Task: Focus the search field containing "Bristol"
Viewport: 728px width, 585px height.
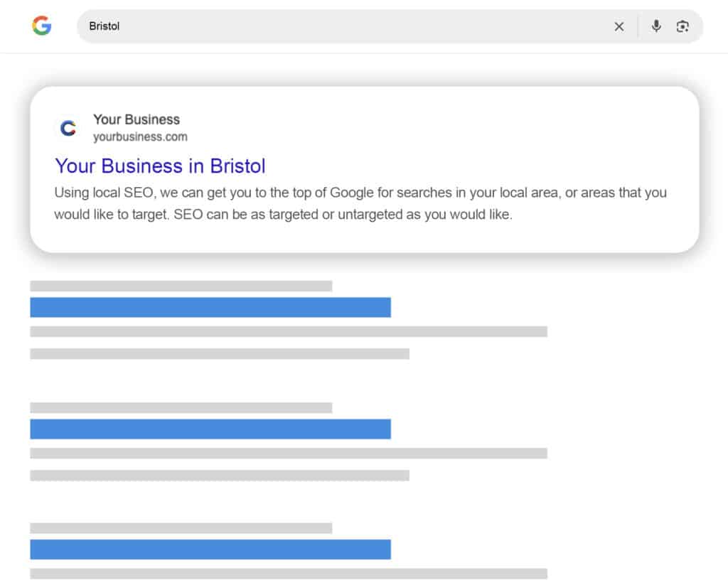Action: (341, 26)
